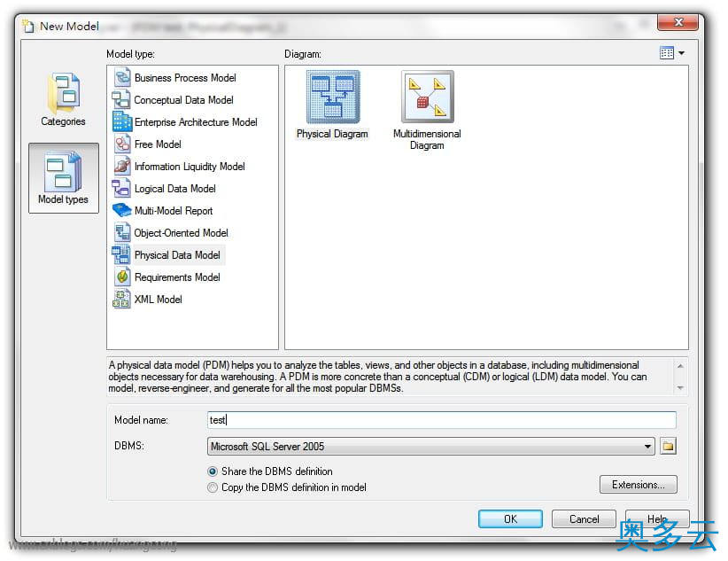Select Logical Data Model text
Viewport: 728px width, 561px height.
[175, 189]
